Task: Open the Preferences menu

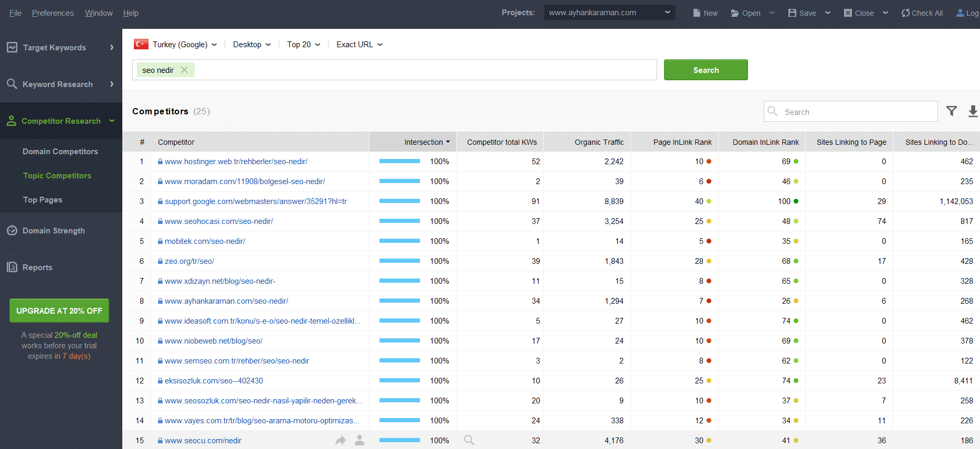Action: pos(52,13)
